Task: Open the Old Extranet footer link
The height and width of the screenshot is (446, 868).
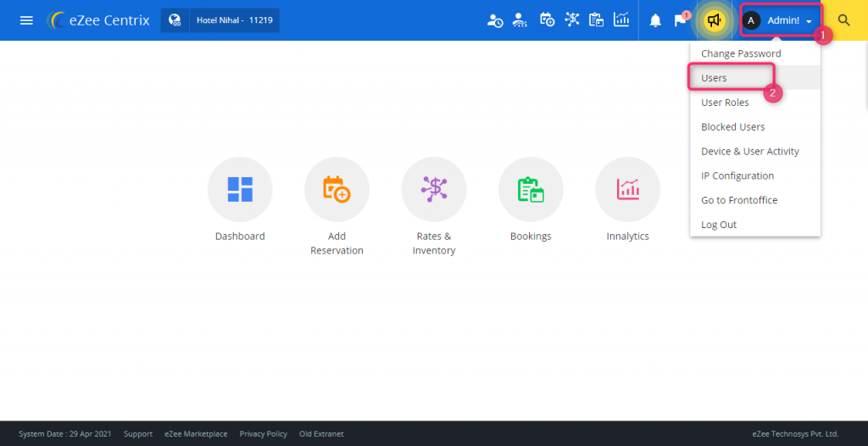Action: pyautogui.click(x=321, y=434)
